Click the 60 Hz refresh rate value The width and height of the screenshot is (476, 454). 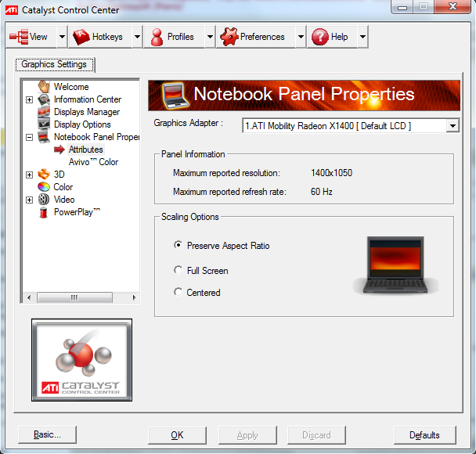pos(322,192)
